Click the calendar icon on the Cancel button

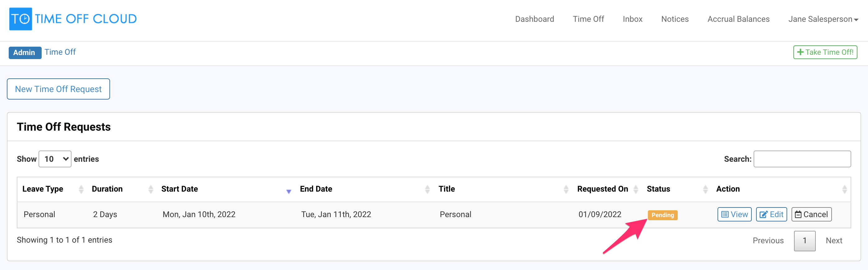pos(798,214)
